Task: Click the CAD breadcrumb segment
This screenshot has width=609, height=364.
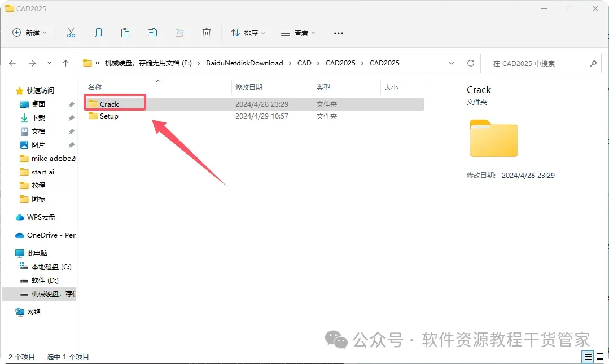Action: click(304, 63)
